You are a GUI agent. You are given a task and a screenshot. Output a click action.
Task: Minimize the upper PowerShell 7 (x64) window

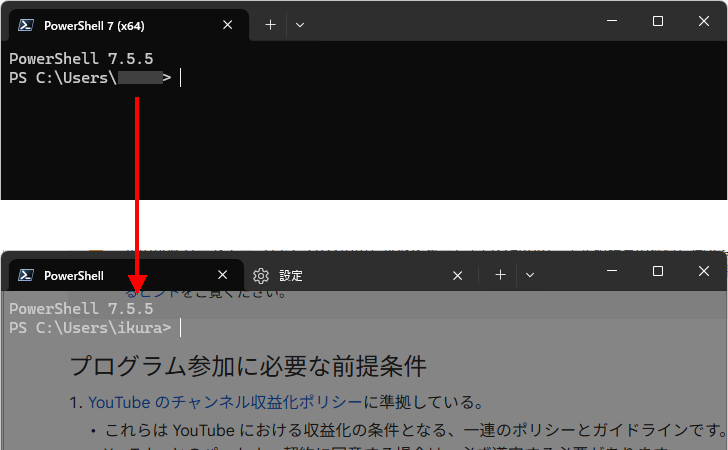tap(612, 21)
